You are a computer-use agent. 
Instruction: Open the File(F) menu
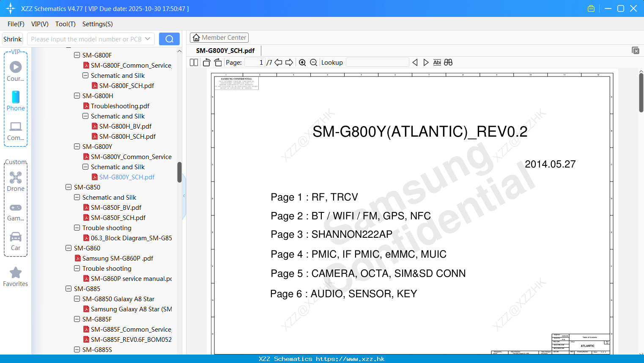click(16, 24)
